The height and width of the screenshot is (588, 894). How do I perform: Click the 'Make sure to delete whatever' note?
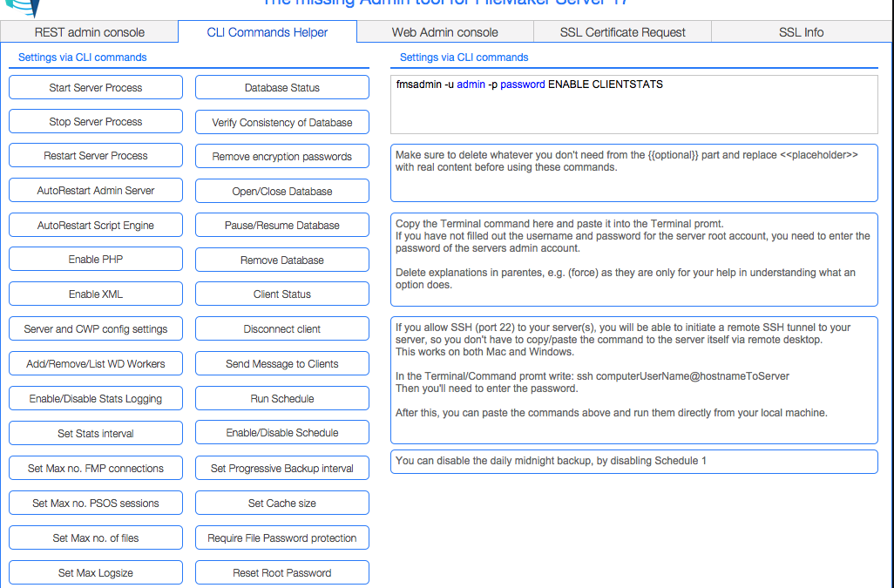coord(634,172)
